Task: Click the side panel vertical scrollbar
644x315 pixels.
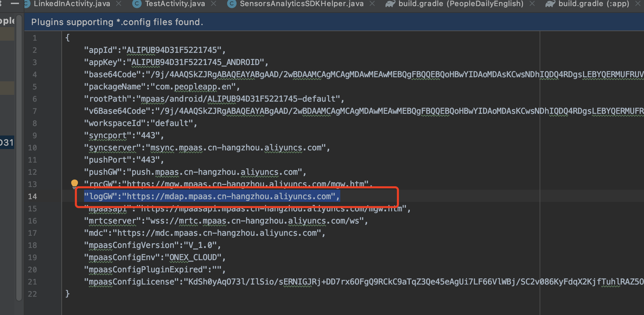Action: click(x=19, y=157)
